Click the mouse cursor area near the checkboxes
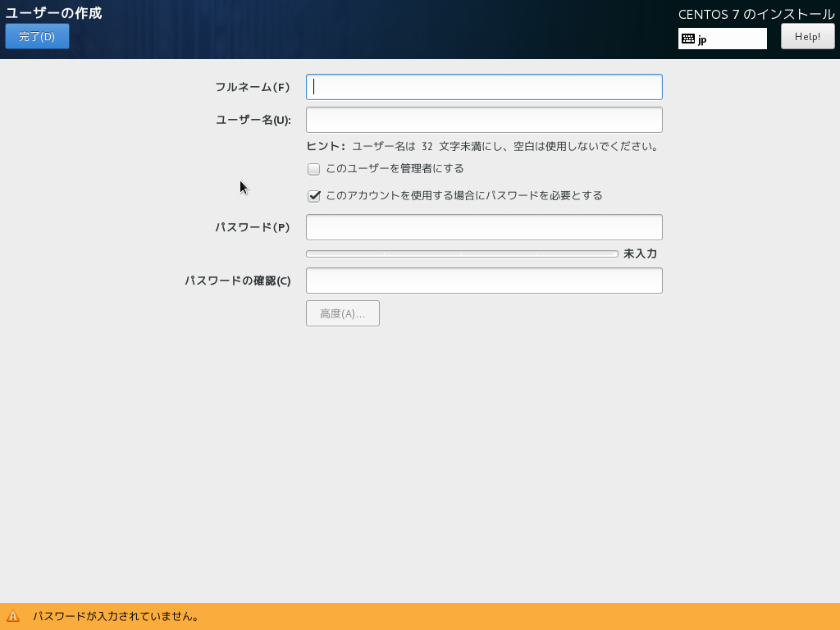This screenshot has width=840, height=630. 241,186
